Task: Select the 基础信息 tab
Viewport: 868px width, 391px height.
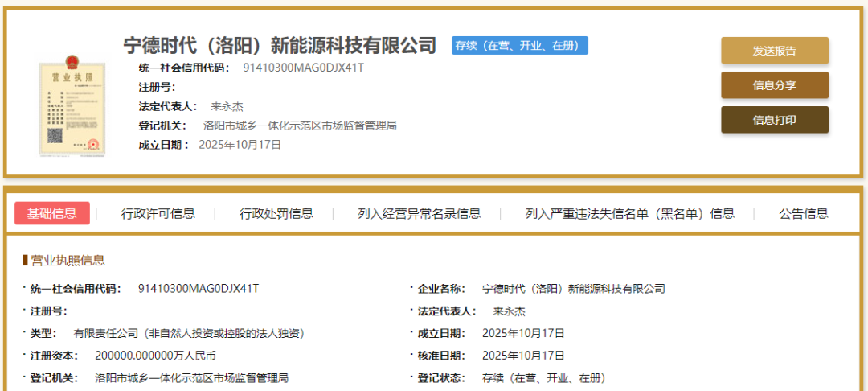Action: [x=52, y=213]
